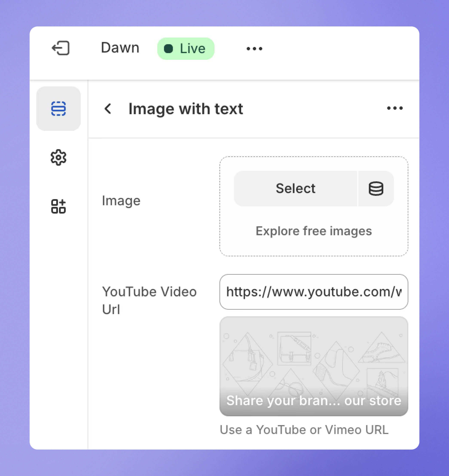
Task: Open Theme settings gear icon
Action: click(58, 158)
